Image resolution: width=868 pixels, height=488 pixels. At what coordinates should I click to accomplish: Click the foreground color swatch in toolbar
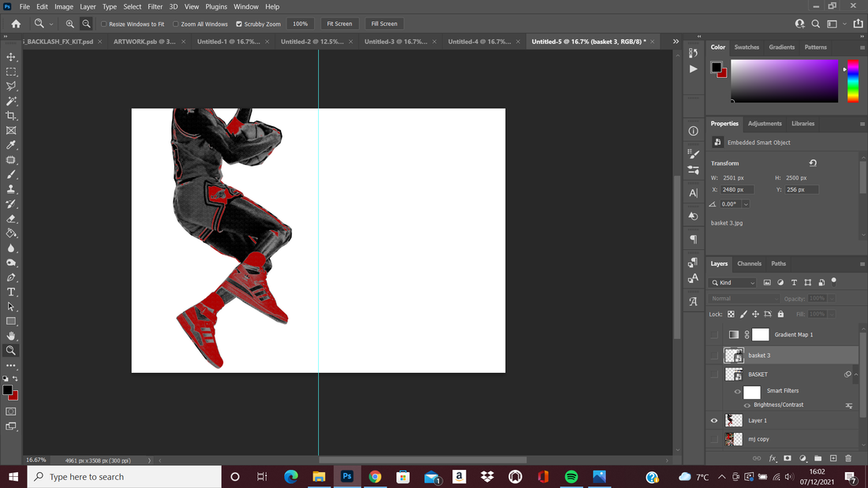[8, 389]
